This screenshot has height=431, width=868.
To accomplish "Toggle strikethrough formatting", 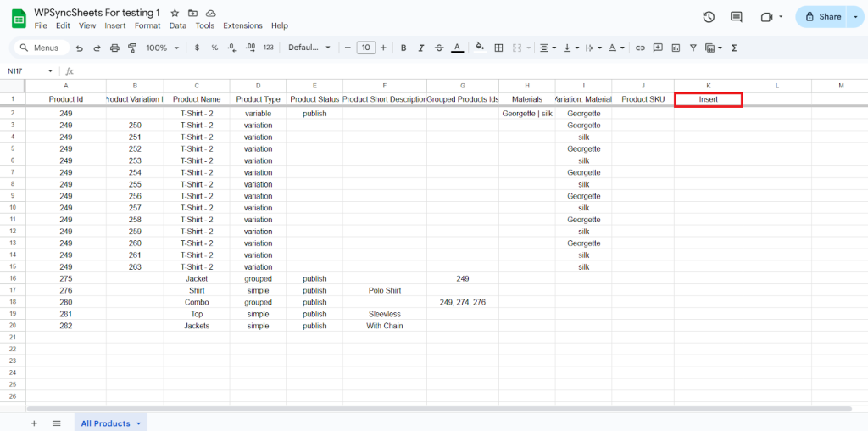I will (439, 48).
